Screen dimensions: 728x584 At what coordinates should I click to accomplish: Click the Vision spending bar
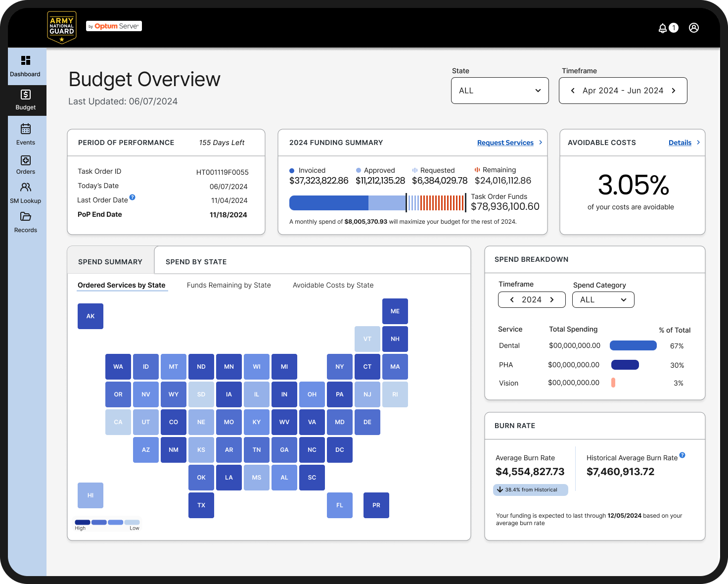613,383
